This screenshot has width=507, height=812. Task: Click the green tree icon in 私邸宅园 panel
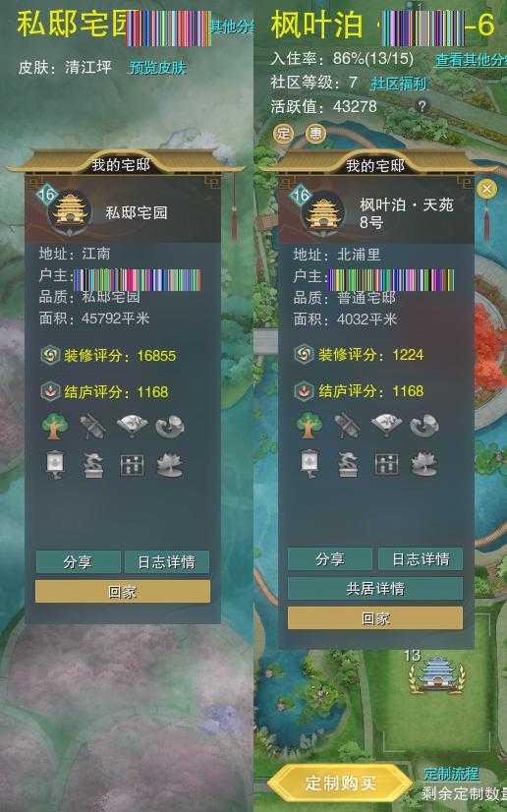pos(54,427)
